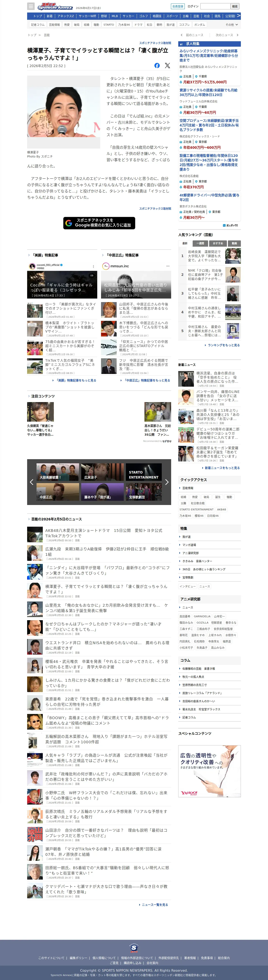Click the GARNiDELiA tag in アニメ研究部
The width and height of the screenshot is (268, 980).
point(202,616)
